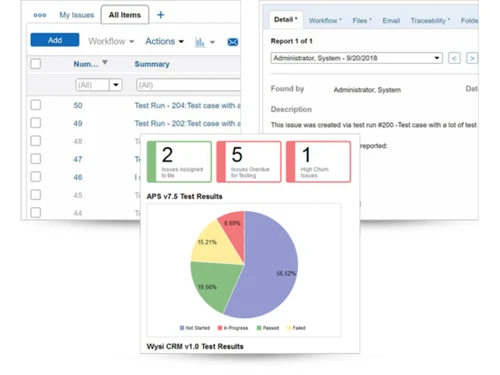Viewport: 500px width, 375px height.
Task: Click the Passed green legend swatch
Action: coord(259,328)
